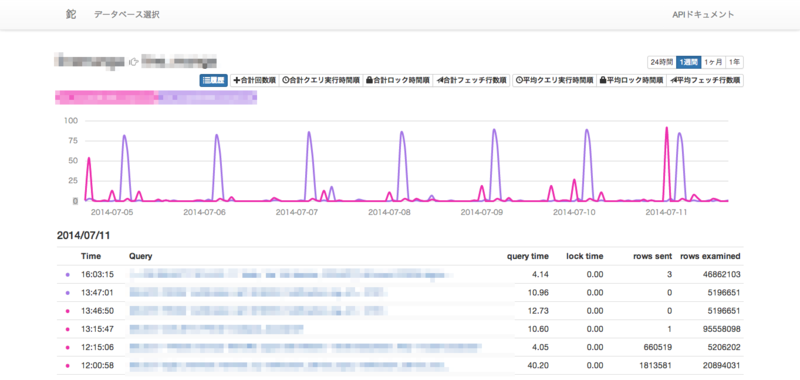Show the 履歴 history view

click(x=214, y=80)
